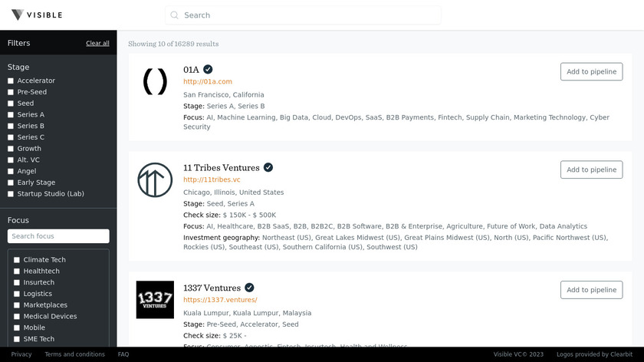Click the 11 Tribes Ventures circular logo
644x362 pixels.
coord(155,180)
